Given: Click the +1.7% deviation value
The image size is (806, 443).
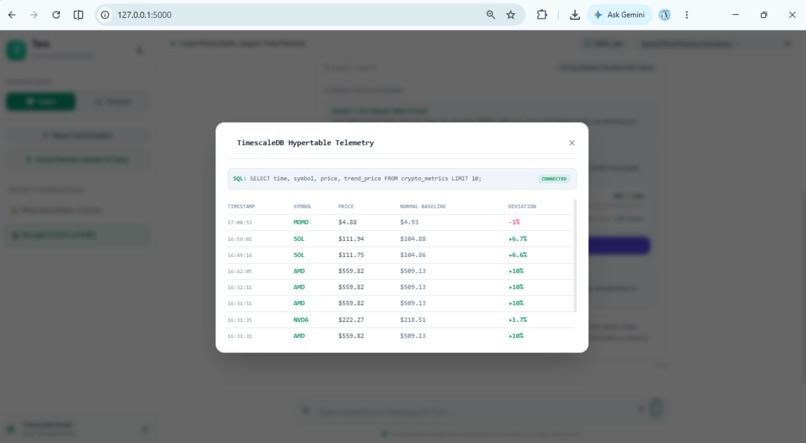Looking at the screenshot, I should tap(518, 320).
